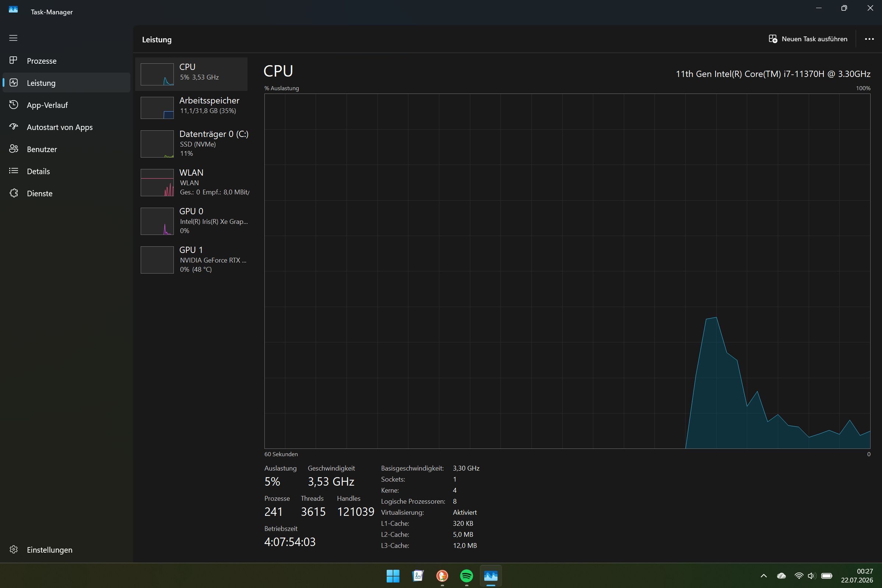Open the Wi-Fi network tray icon
This screenshot has height=588, width=882.
point(799,575)
